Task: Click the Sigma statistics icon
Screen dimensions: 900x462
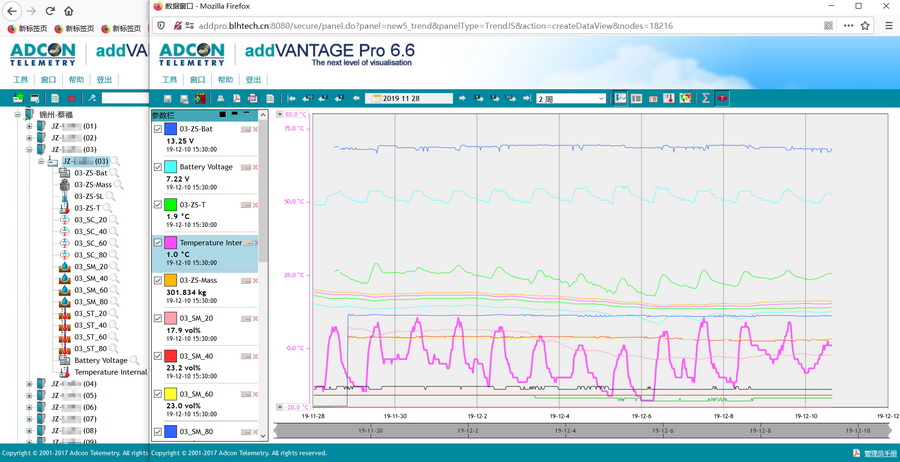Action: (705, 99)
